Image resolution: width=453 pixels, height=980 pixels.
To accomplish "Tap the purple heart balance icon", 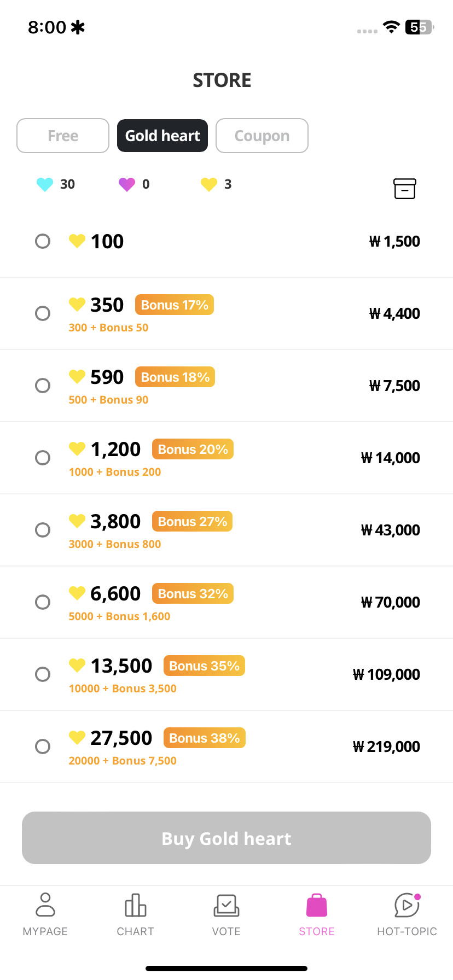I will pyautogui.click(x=127, y=184).
